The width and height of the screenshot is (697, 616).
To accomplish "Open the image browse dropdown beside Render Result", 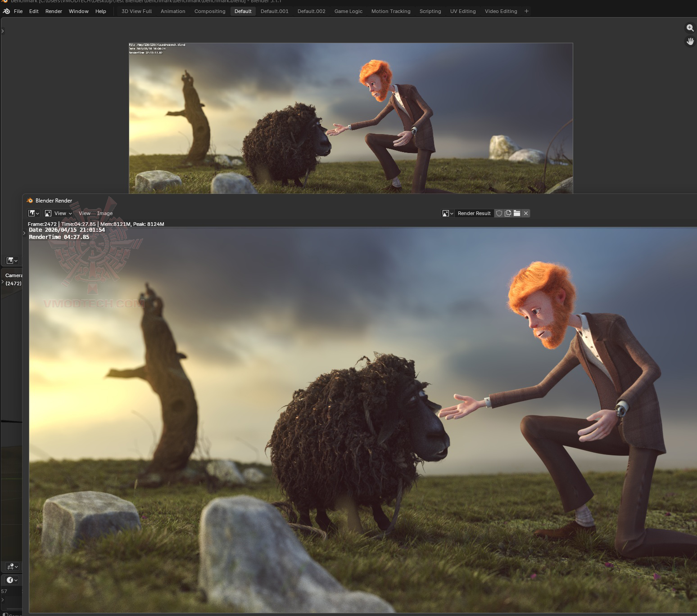I will pyautogui.click(x=448, y=213).
